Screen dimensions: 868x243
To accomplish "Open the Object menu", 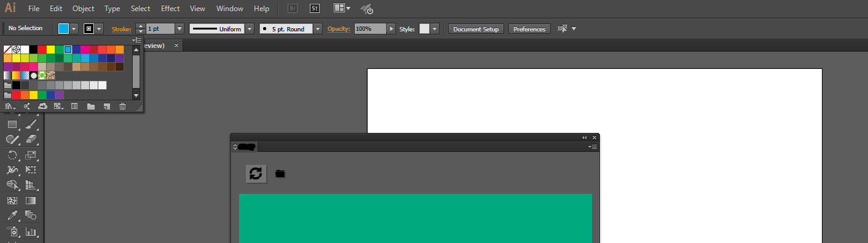I will tap(83, 9).
